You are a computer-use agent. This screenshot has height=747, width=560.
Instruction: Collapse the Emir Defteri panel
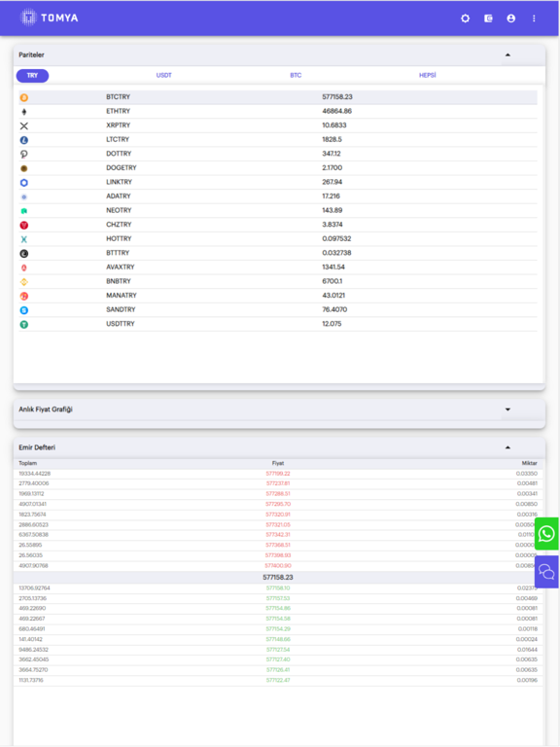(507, 447)
